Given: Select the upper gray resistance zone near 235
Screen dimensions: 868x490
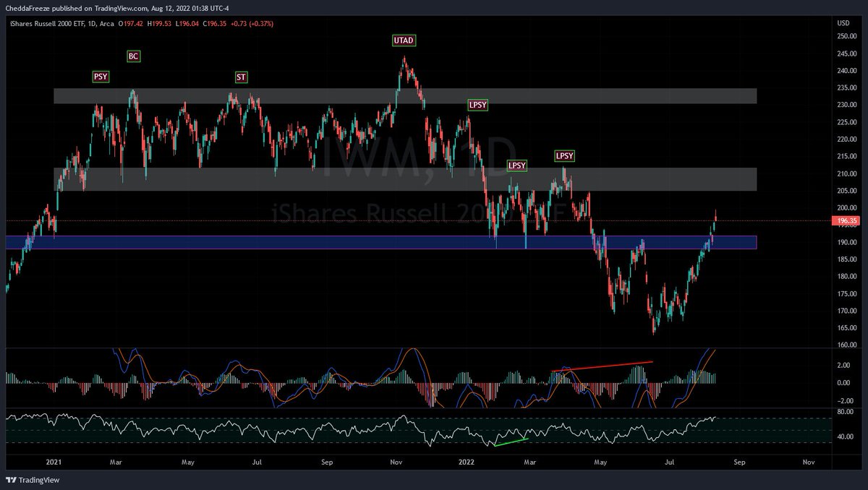Looking at the screenshot, I should (405, 96).
